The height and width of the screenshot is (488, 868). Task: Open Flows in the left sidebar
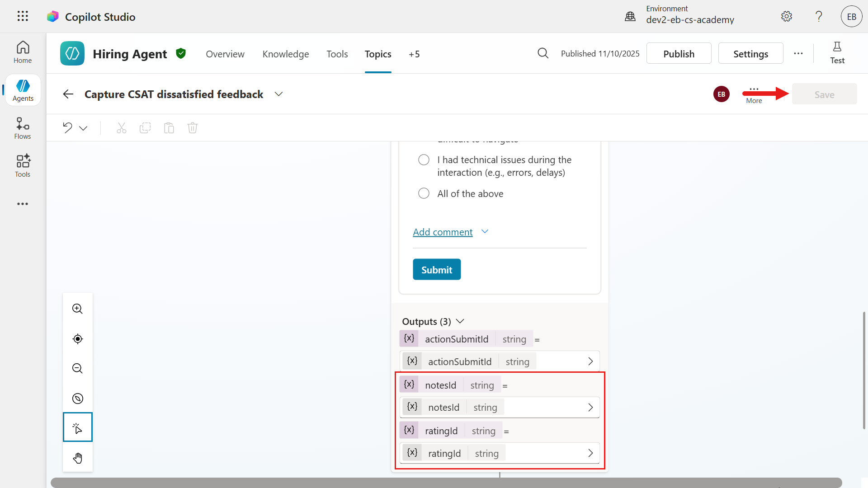pyautogui.click(x=23, y=128)
